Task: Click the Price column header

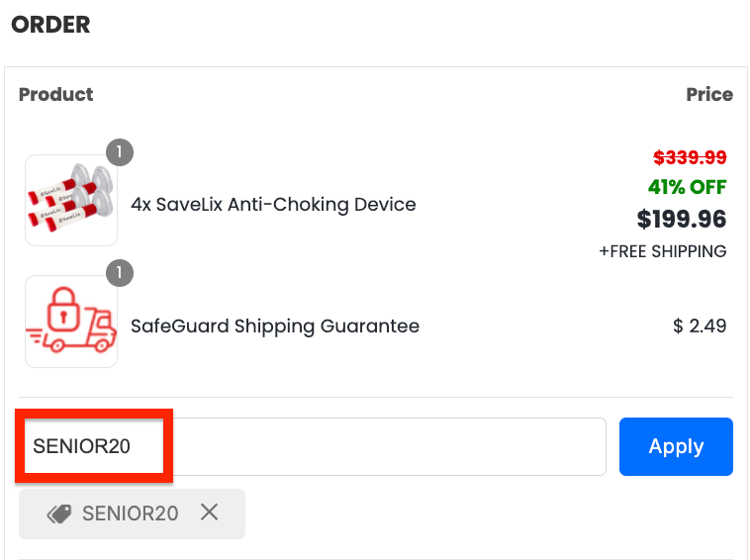Action: pos(709,95)
